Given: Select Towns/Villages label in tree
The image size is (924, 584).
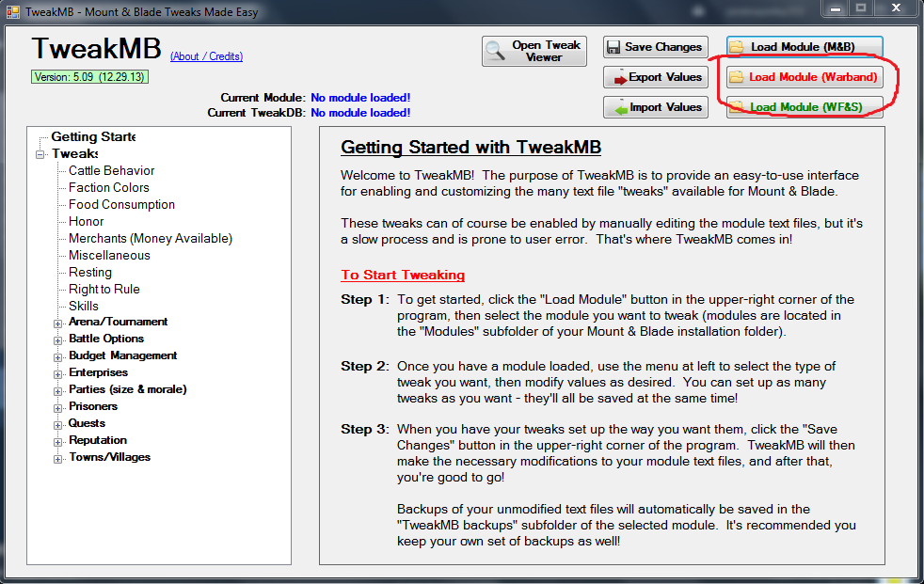Looking at the screenshot, I should click(109, 457).
